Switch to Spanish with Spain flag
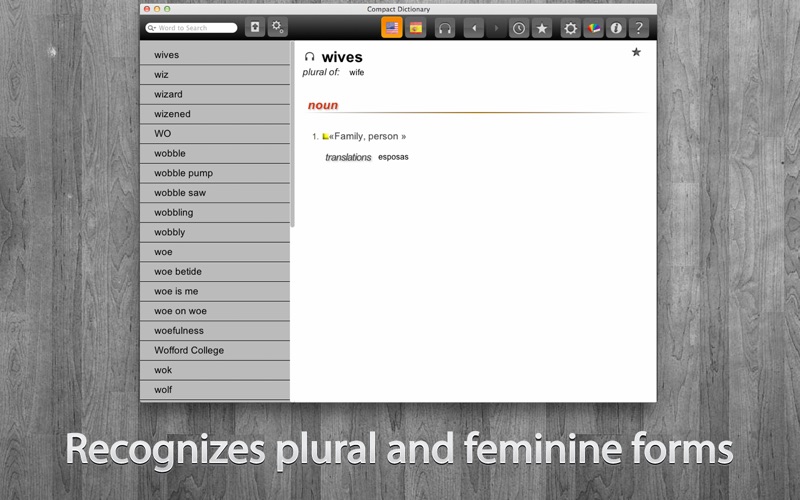 [x=415, y=28]
